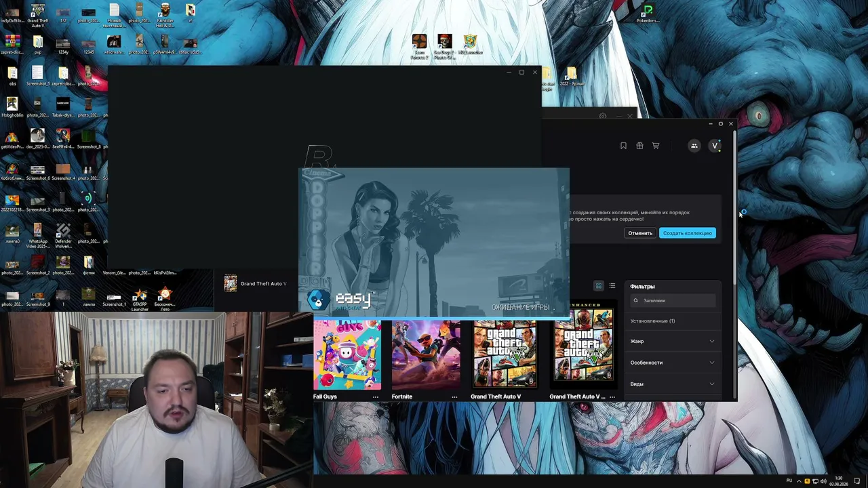868x488 pixels.
Task: Select the фотки folder icon
Action: (x=88, y=265)
